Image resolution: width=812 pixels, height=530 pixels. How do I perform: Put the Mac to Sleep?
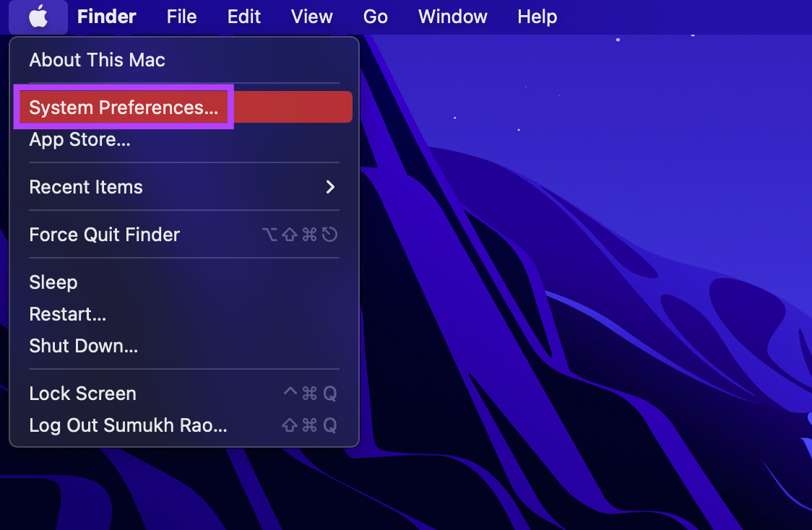53,282
